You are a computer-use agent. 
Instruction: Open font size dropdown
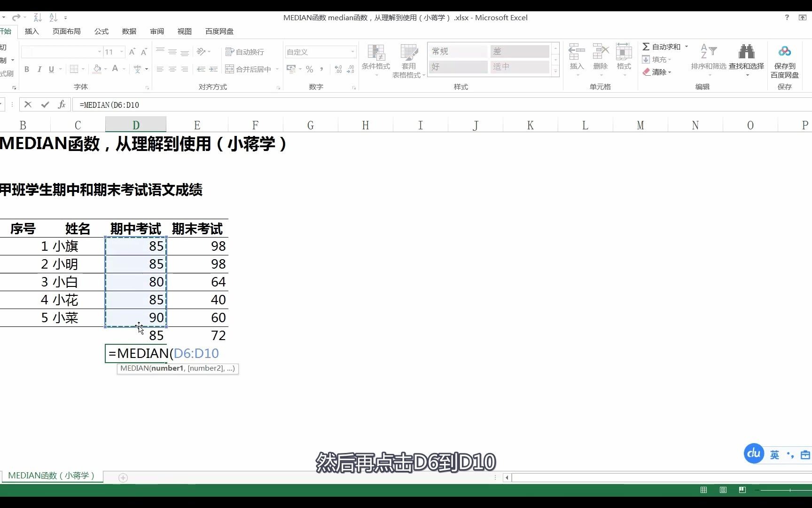pyautogui.click(x=122, y=52)
